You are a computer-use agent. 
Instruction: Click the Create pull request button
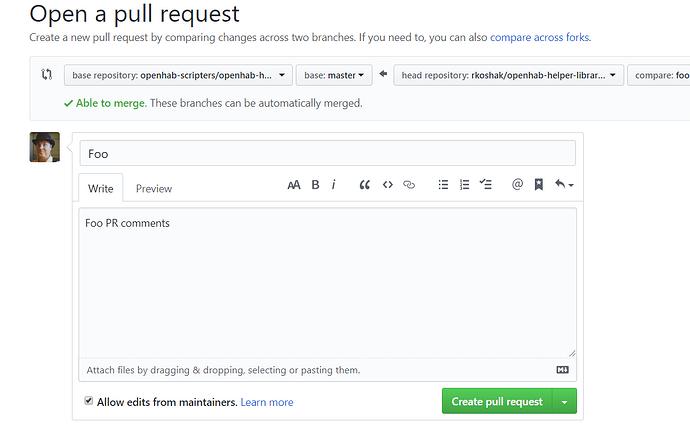pos(497,402)
